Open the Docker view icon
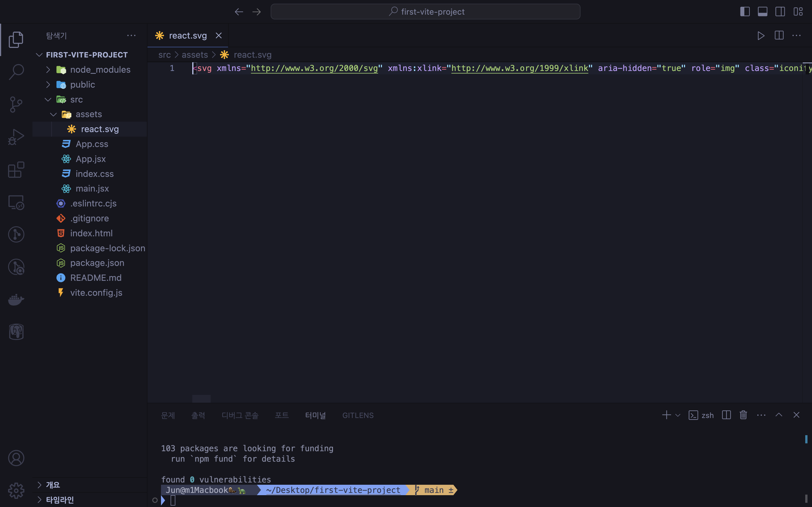Image resolution: width=812 pixels, height=507 pixels. [x=16, y=299]
